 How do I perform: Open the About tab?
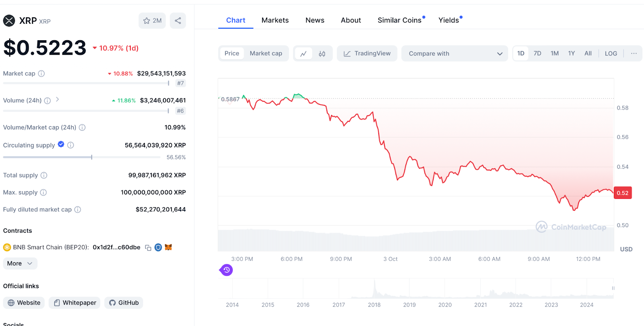point(351,20)
